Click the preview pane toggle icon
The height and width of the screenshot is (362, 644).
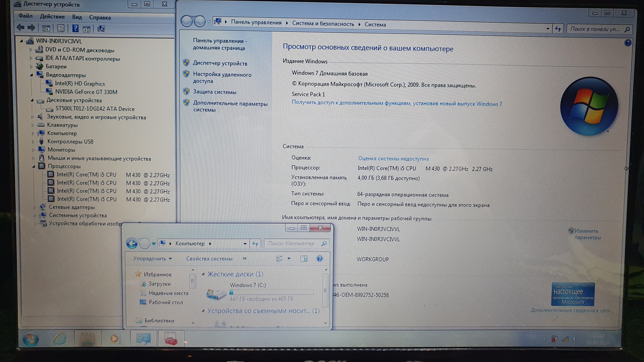pos(304,259)
